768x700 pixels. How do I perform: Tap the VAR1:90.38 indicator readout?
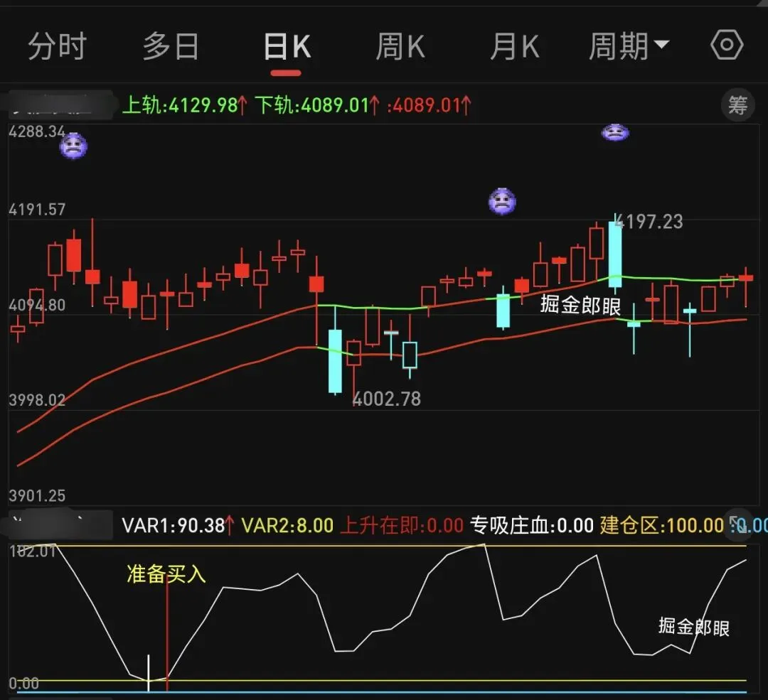[x=178, y=526]
